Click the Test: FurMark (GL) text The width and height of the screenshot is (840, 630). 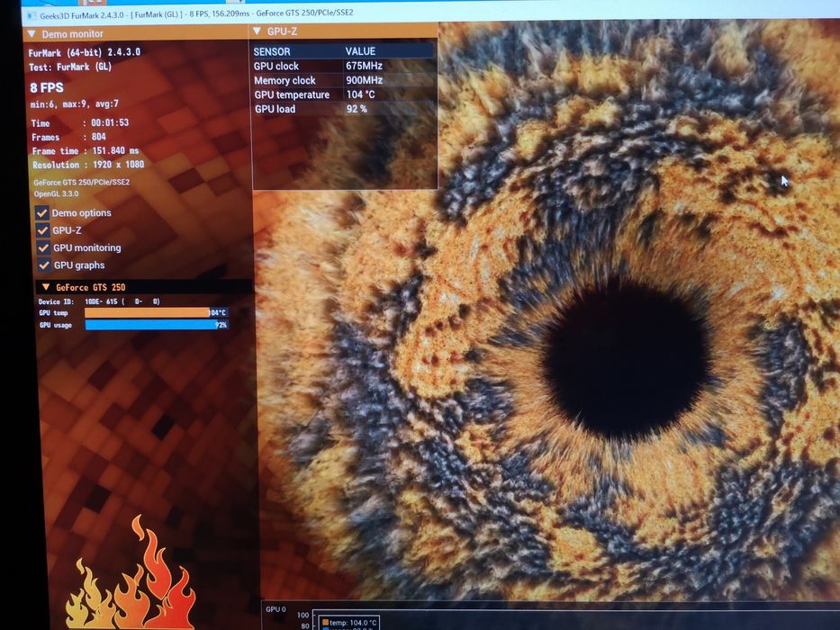(x=70, y=67)
